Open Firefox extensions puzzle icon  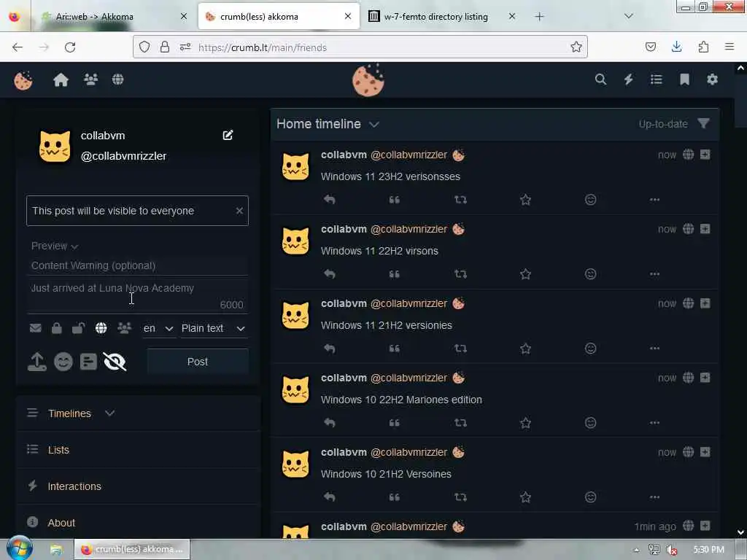pos(703,47)
